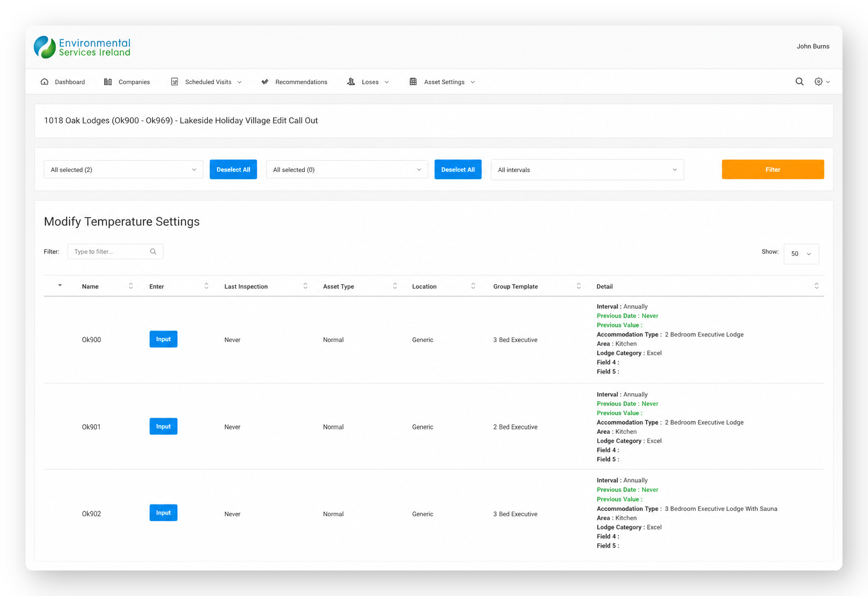
Task: Open the settings gear menu
Action: pyautogui.click(x=822, y=81)
